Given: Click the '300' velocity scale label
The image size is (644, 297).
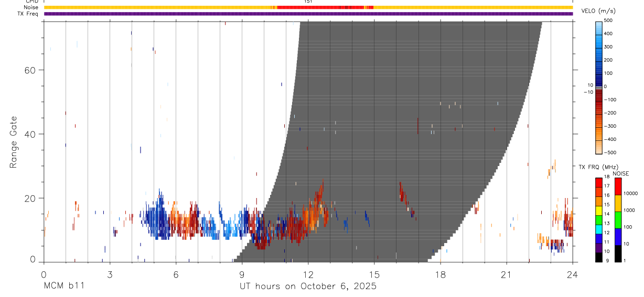Looking at the screenshot, I should click(608, 47).
